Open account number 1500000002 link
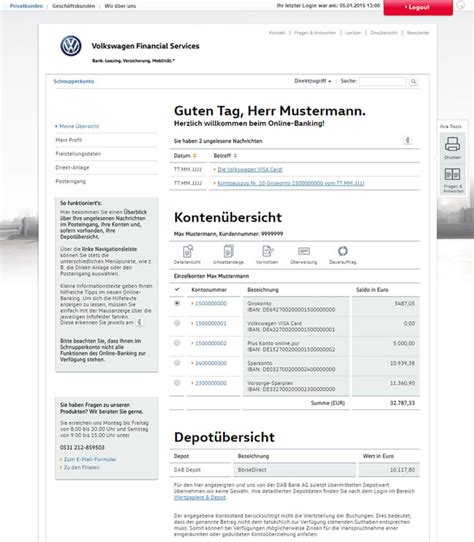The image size is (474, 542). point(211,343)
